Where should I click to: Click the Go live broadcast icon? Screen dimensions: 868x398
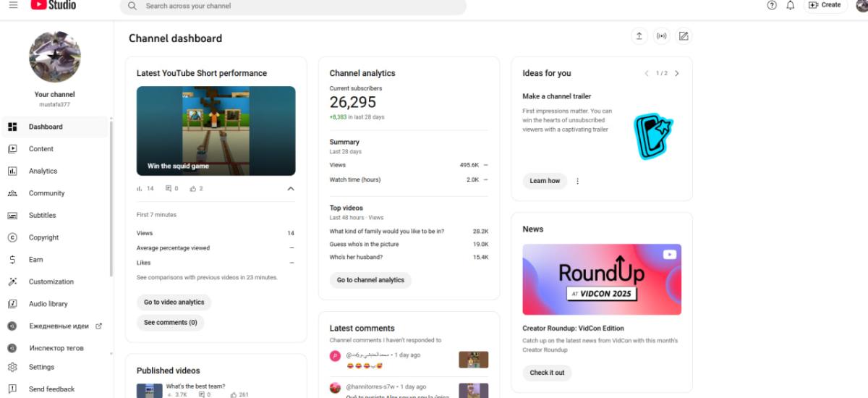tap(661, 36)
